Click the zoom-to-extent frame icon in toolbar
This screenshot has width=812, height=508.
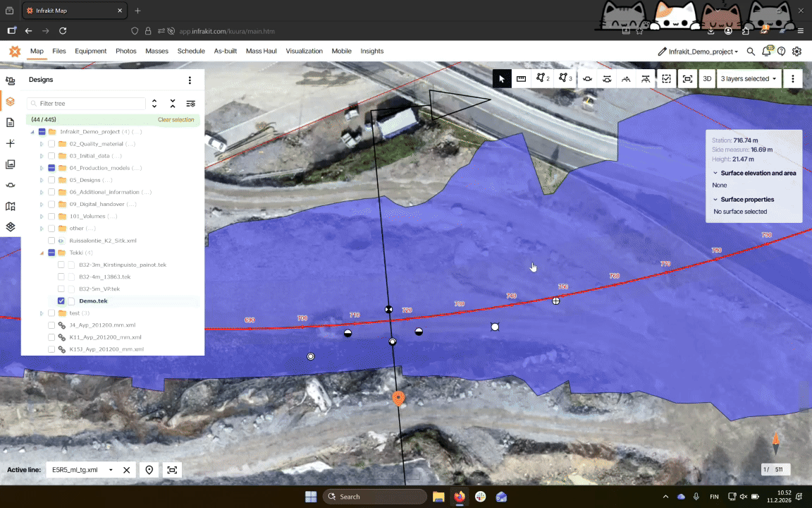point(687,79)
